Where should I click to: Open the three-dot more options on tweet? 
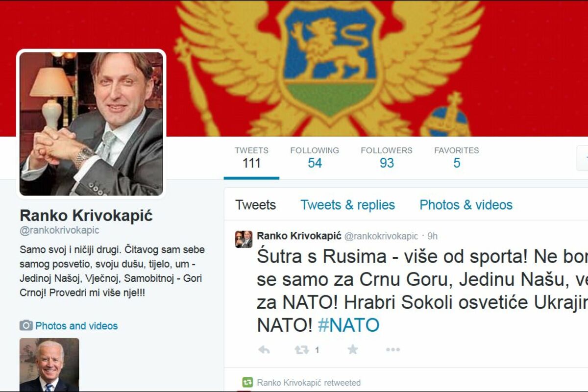pos(392,349)
